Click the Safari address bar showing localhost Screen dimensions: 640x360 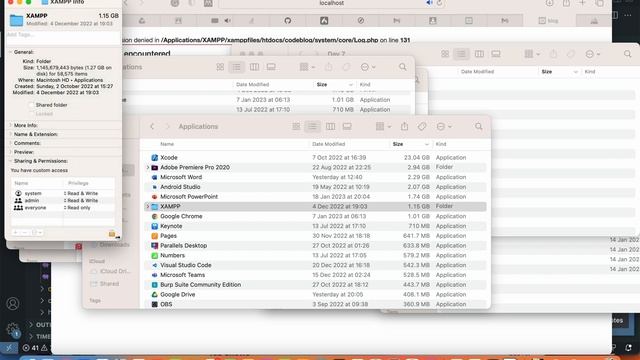point(331,3)
